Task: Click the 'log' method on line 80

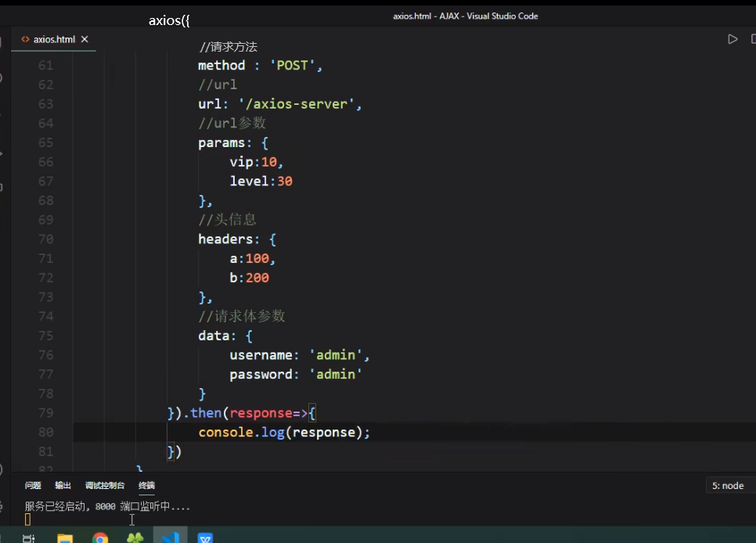Action: [273, 432]
